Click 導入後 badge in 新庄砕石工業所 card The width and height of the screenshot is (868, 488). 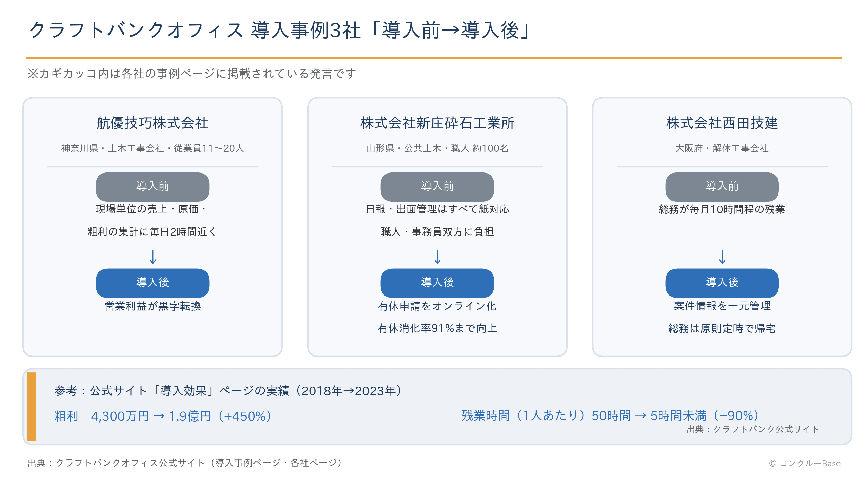pos(437,283)
